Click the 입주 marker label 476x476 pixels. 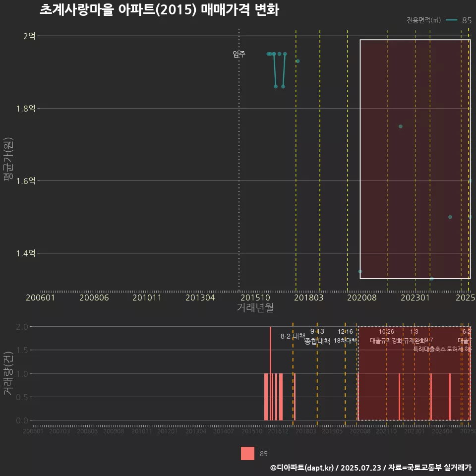coord(239,54)
